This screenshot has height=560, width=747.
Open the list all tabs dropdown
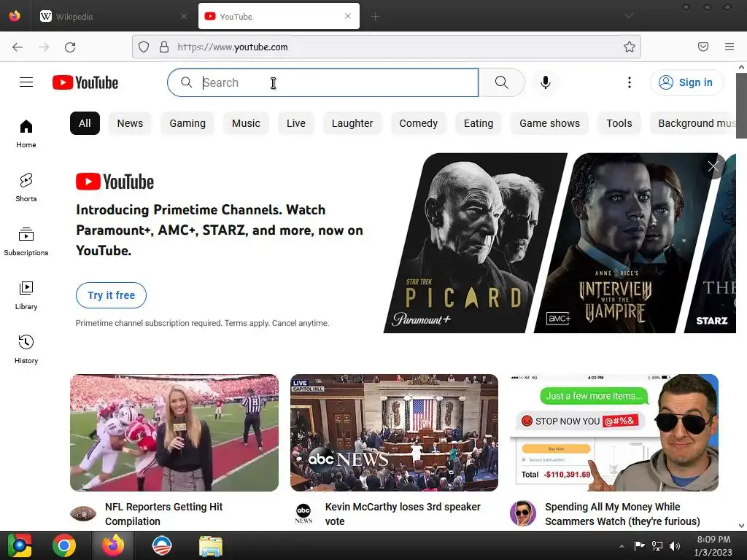pos(629,16)
